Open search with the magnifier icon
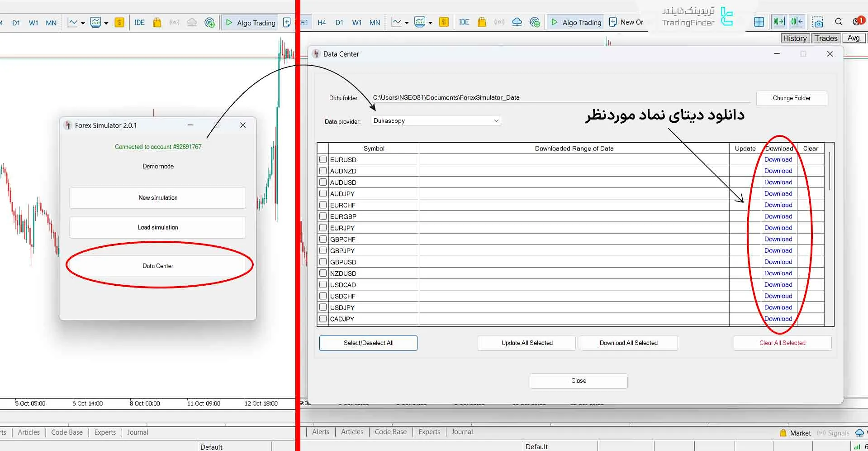Viewport: 868px width, 451px height. [x=839, y=21]
